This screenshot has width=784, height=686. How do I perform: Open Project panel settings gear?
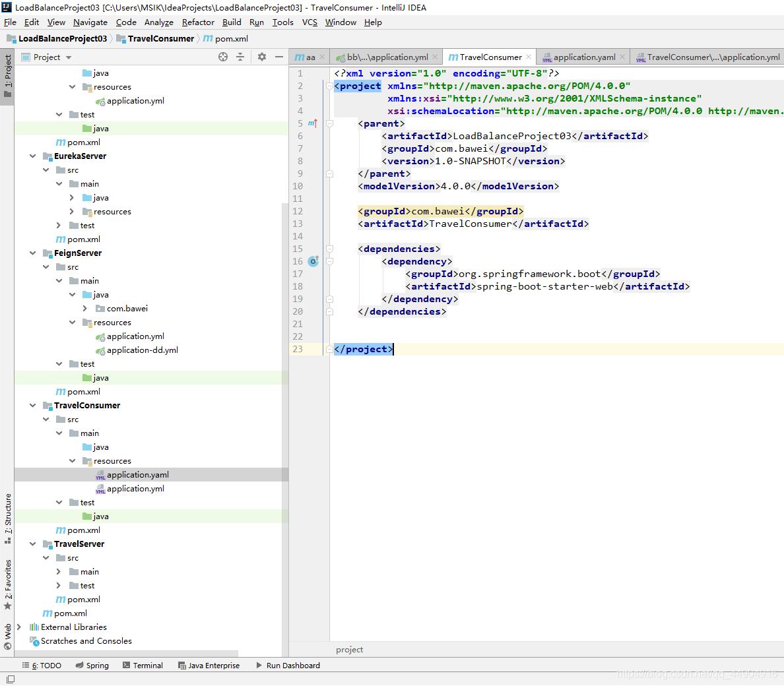(x=261, y=57)
